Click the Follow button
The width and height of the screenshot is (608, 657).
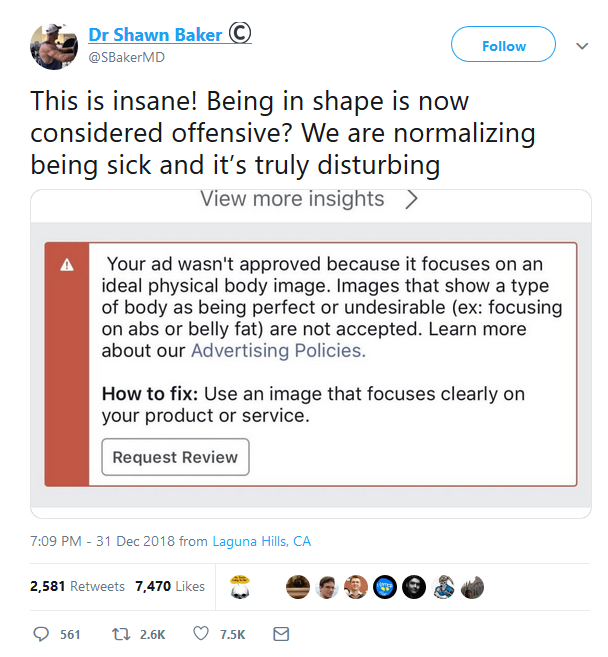(x=503, y=44)
